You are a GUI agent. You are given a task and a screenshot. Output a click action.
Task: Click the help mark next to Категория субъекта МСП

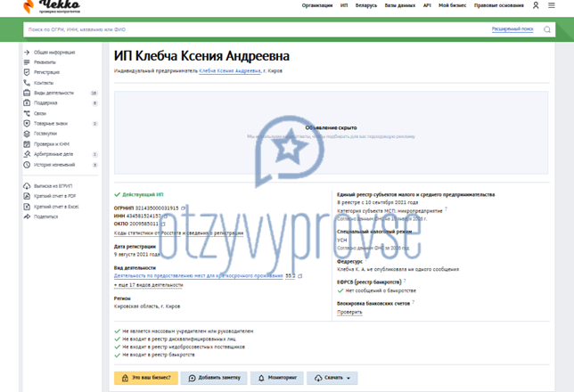point(446,209)
